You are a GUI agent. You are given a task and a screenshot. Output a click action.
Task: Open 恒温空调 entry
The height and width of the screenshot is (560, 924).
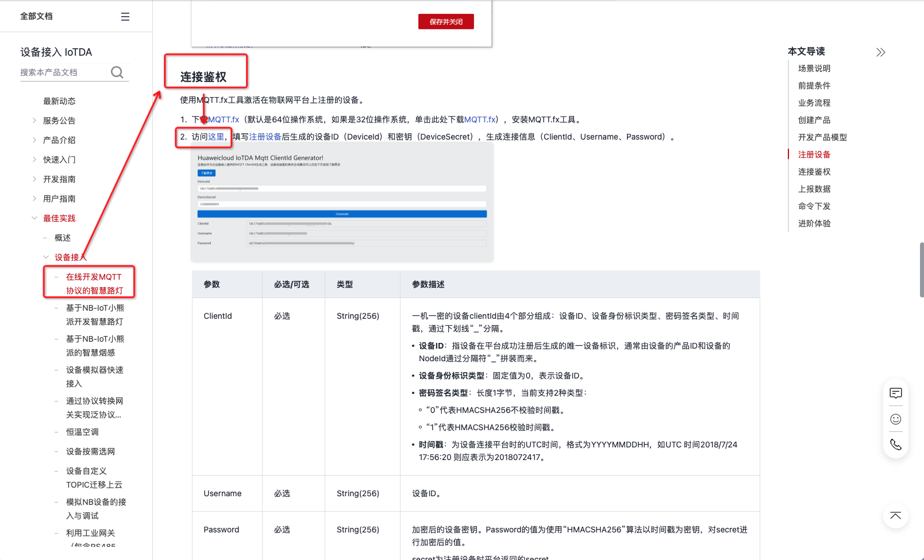(82, 432)
